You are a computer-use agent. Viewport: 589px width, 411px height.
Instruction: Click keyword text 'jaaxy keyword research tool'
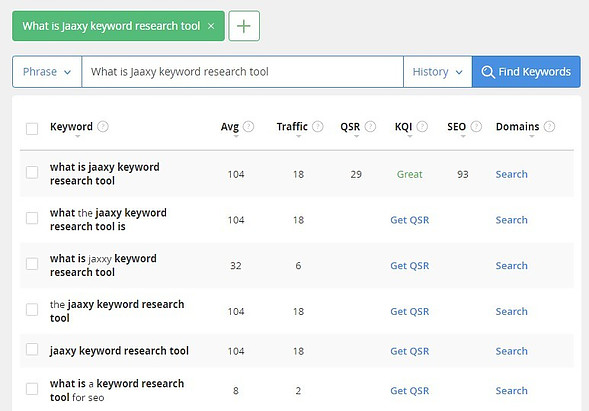[119, 351]
